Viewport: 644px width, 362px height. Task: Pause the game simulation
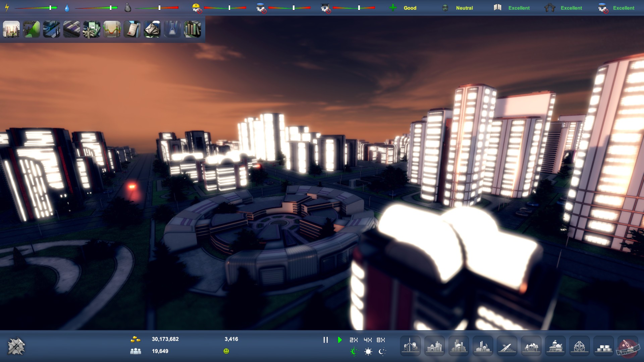(x=325, y=340)
